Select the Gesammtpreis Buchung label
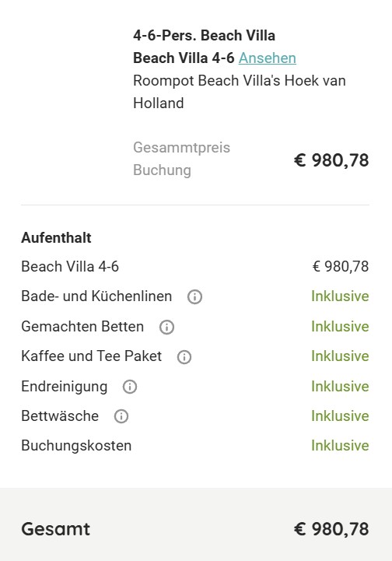 [182, 159]
